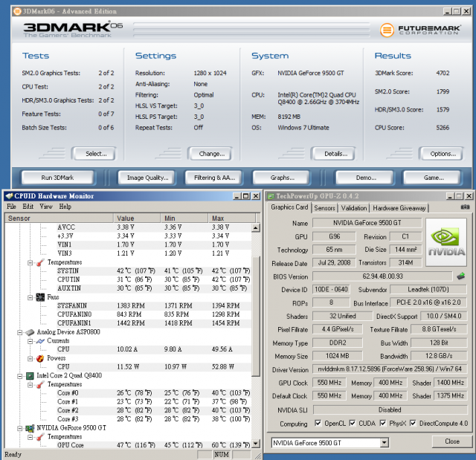Click the Max column header
This screenshot has width=476, height=460.
(232, 218)
